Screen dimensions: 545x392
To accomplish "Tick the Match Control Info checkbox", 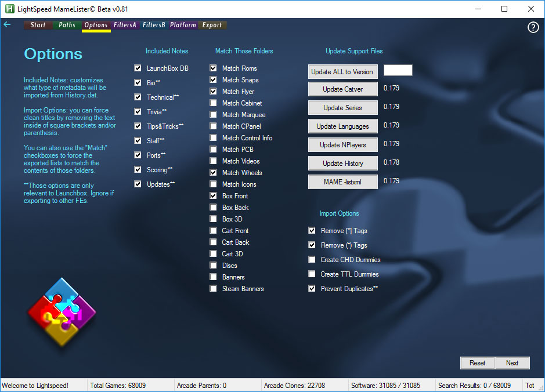I will coord(214,138).
